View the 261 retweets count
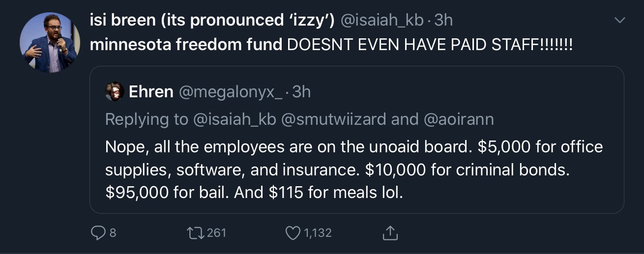The image size is (644, 254). 216,233
